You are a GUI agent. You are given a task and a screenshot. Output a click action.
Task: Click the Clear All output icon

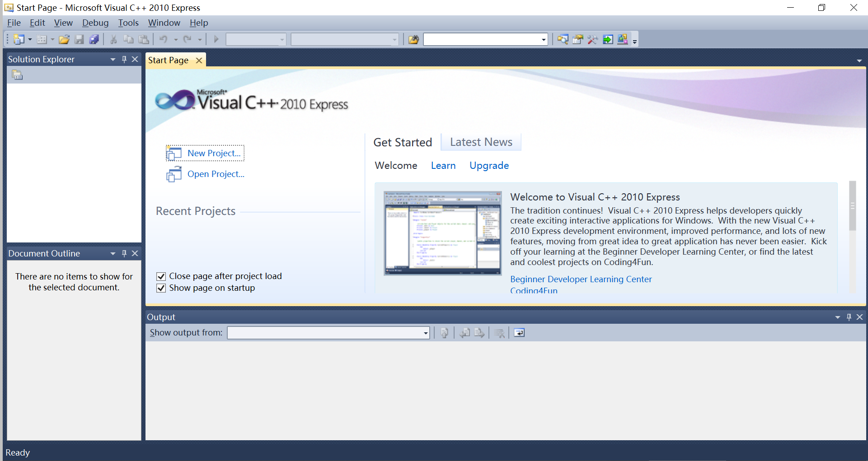[x=499, y=333]
